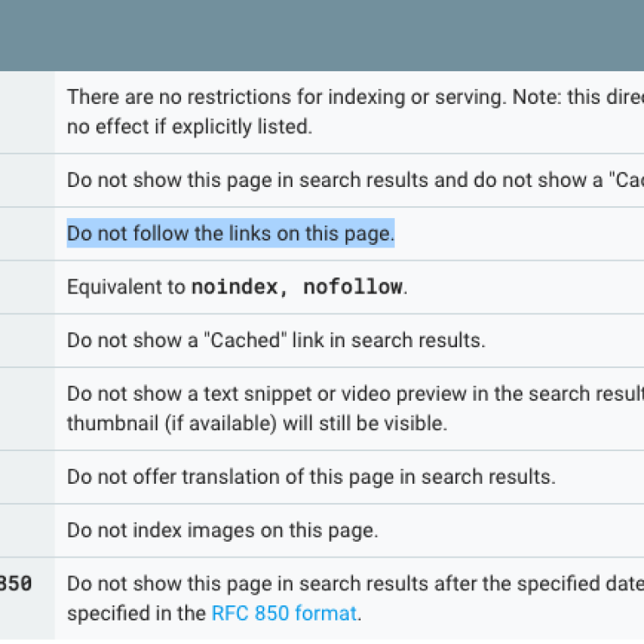This screenshot has height=644, width=644.
Task: Click the bold "noindex, nofollow" code text
Action: tap(298, 287)
